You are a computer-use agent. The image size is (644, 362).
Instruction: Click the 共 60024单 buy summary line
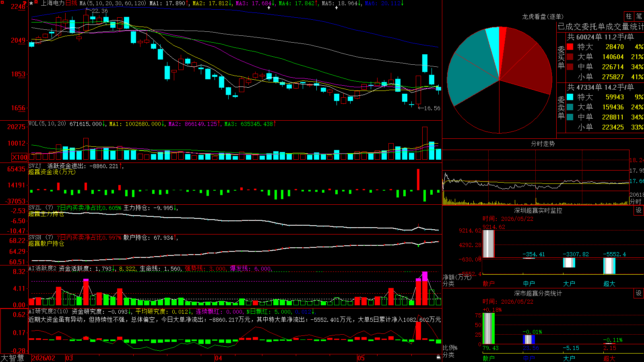coord(601,37)
